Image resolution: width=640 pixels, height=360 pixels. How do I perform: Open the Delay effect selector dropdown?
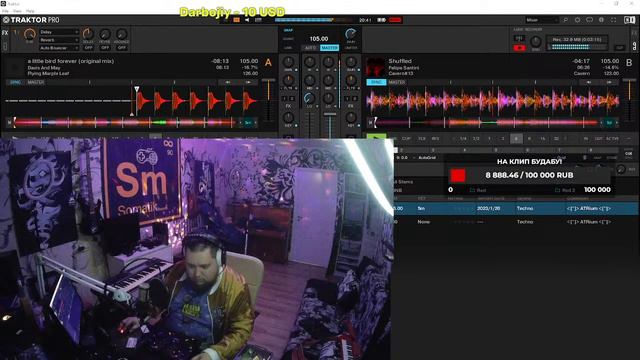(x=59, y=32)
